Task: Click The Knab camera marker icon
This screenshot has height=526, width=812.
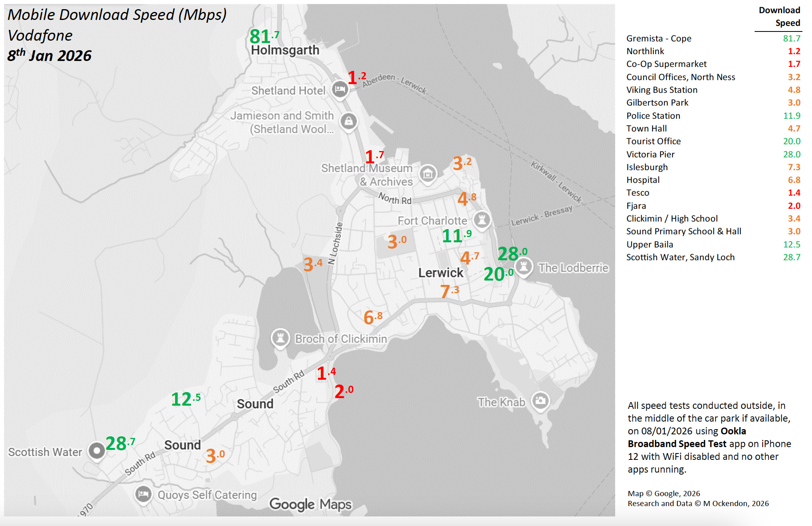Action: pyautogui.click(x=540, y=400)
